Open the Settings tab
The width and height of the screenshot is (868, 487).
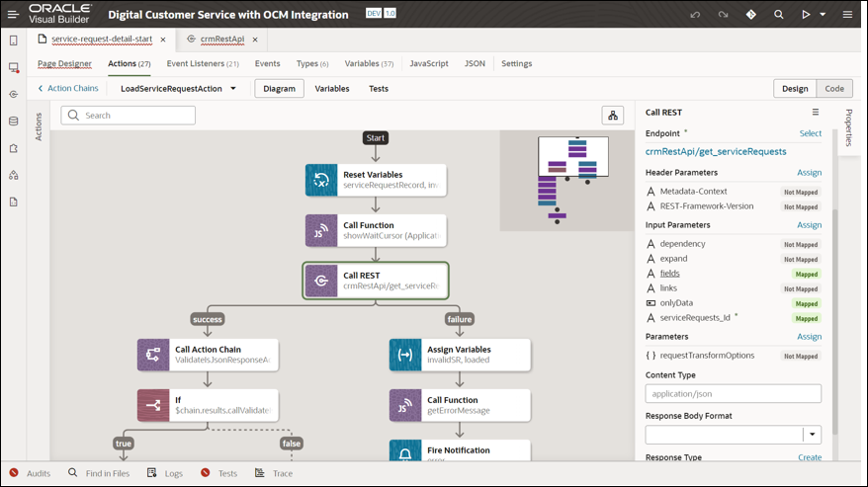516,63
